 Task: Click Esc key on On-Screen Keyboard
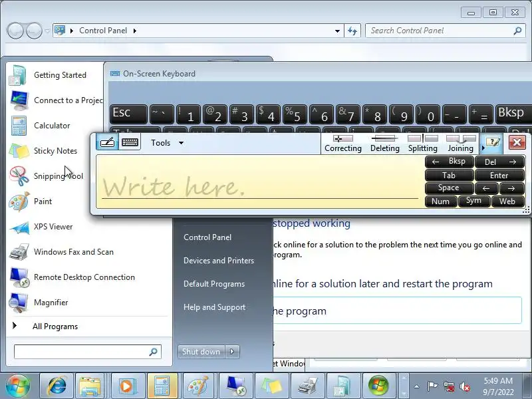tap(128, 114)
